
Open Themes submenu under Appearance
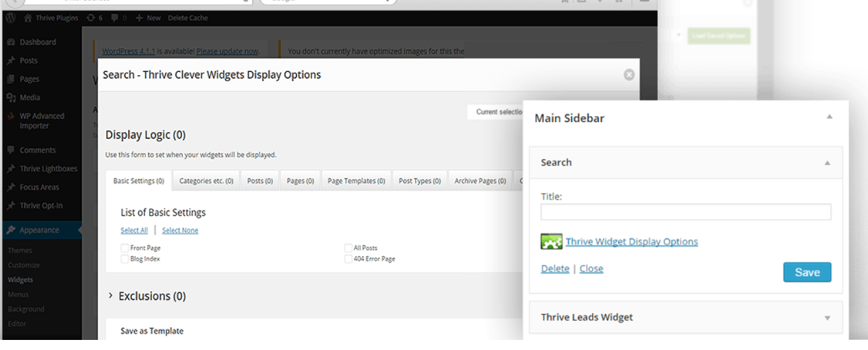coord(20,250)
